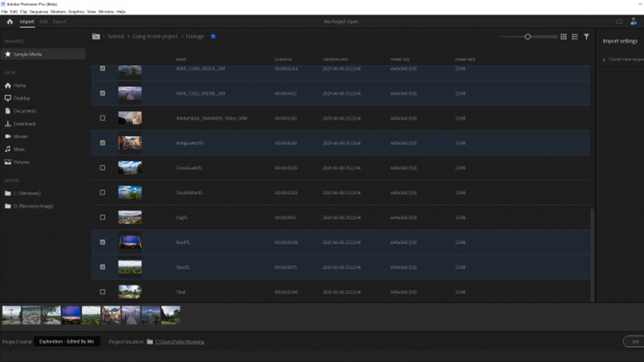Open the filter funnel icon
The height and width of the screenshot is (362, 644).
click(586, 37)
